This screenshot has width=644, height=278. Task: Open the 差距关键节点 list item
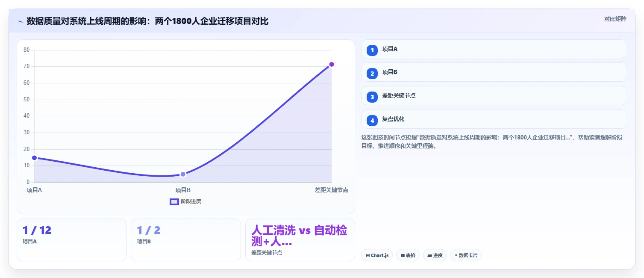pos(494,95)
